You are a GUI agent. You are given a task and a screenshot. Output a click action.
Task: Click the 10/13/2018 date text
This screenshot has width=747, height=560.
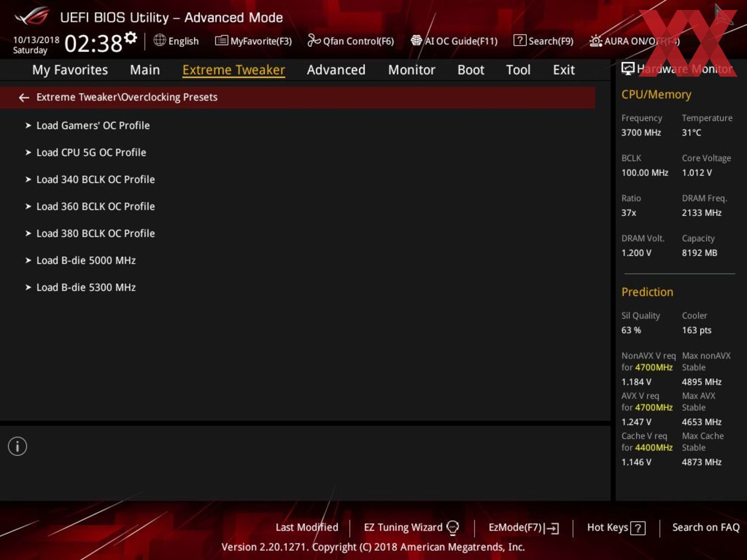(x=36, y=40)
